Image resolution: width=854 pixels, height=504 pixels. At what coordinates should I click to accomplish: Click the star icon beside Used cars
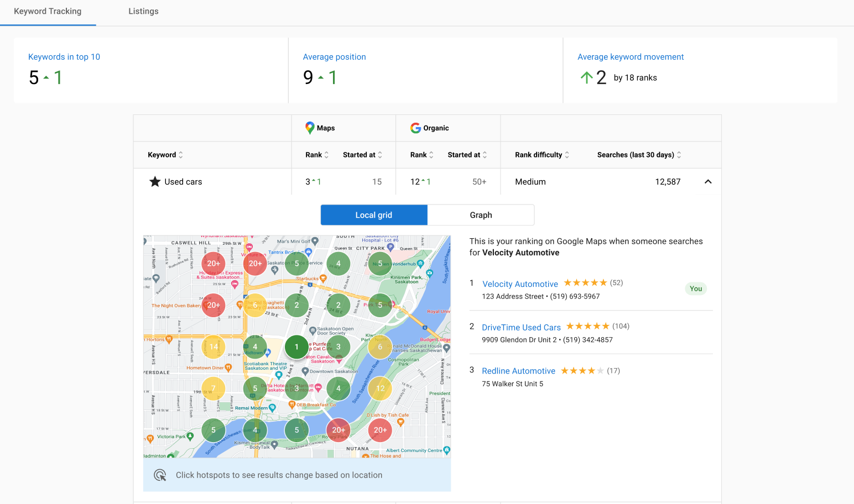click(x=155, y=182)
